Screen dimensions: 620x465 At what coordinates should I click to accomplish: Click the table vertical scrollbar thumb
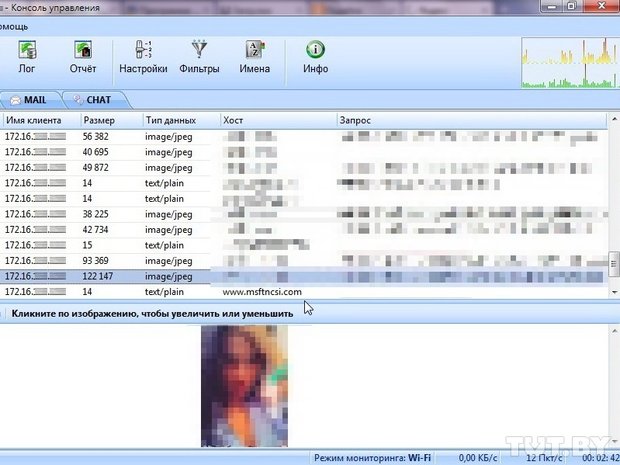click(614, 264)
